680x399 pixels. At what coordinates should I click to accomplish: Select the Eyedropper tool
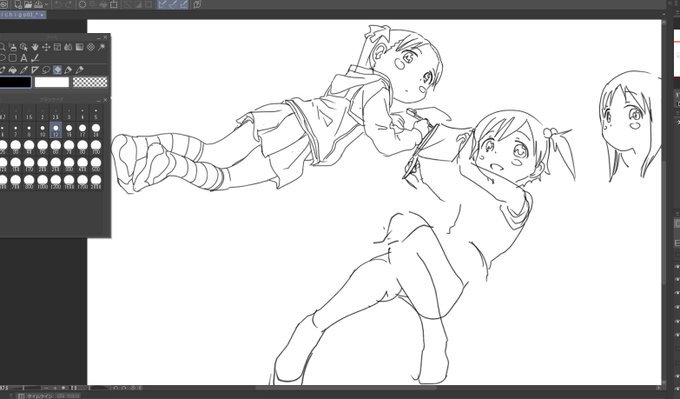(24, 69)
